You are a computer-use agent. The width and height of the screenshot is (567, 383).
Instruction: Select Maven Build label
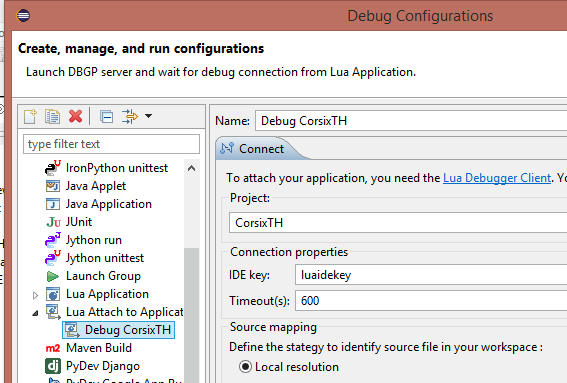99,348
